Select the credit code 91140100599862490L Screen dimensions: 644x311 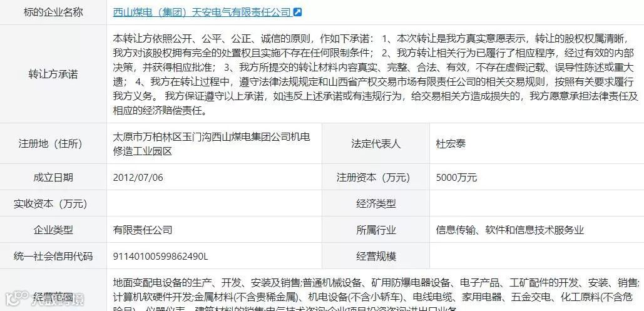161,257
